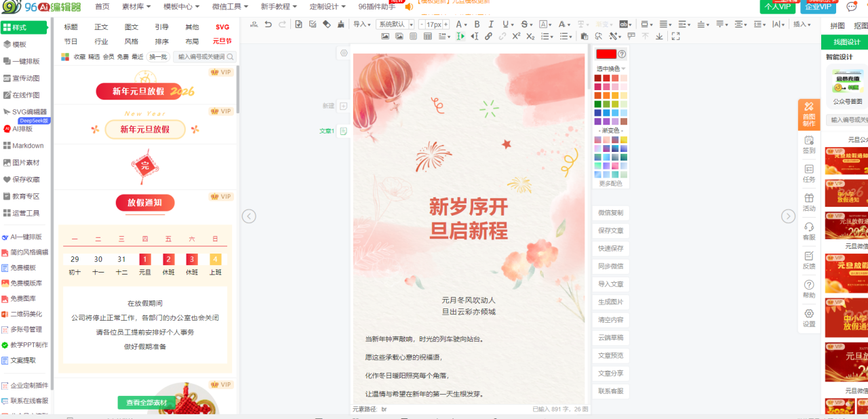The image size is (868, 419).
Task: Expand the 导入 import dropdown
Action: [362, 24]
